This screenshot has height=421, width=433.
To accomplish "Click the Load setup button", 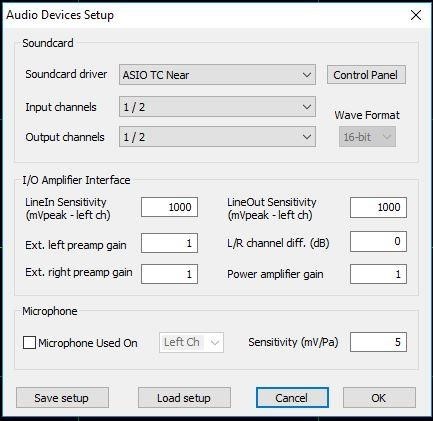I will tap(184, 398).
